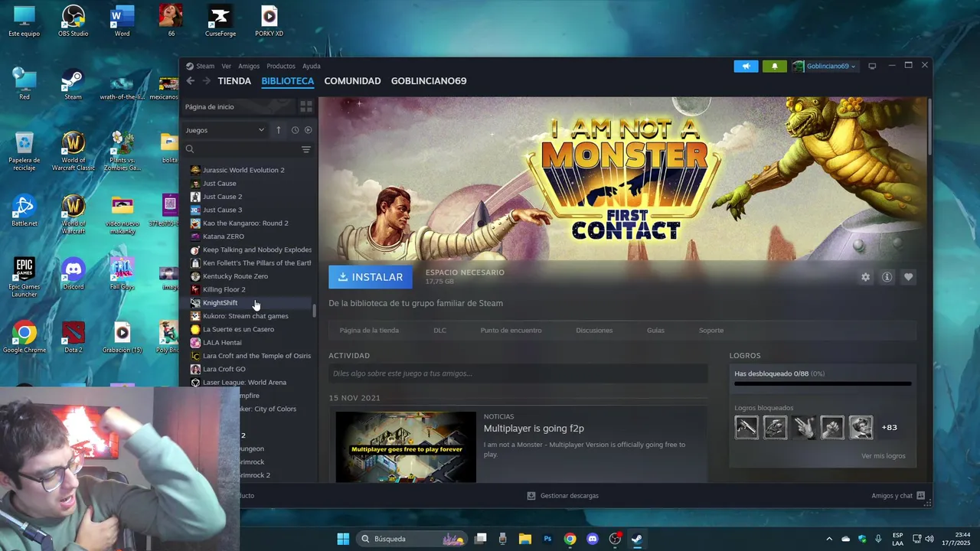
Task: Select the BIBLIOTECA tab
Action: point(288,81)
